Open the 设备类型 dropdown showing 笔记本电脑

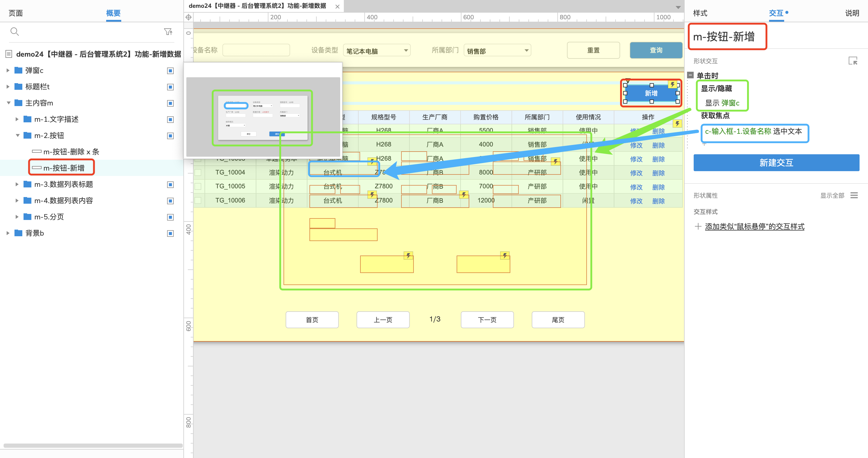377,51
